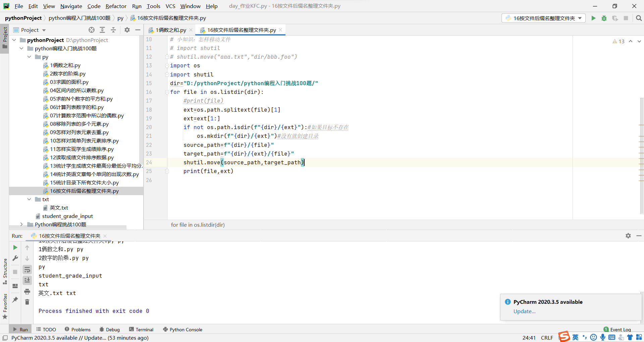Screen dimensions: 644x342
Task: Expand all nodes in Project panel
Action: click(102, 30)
